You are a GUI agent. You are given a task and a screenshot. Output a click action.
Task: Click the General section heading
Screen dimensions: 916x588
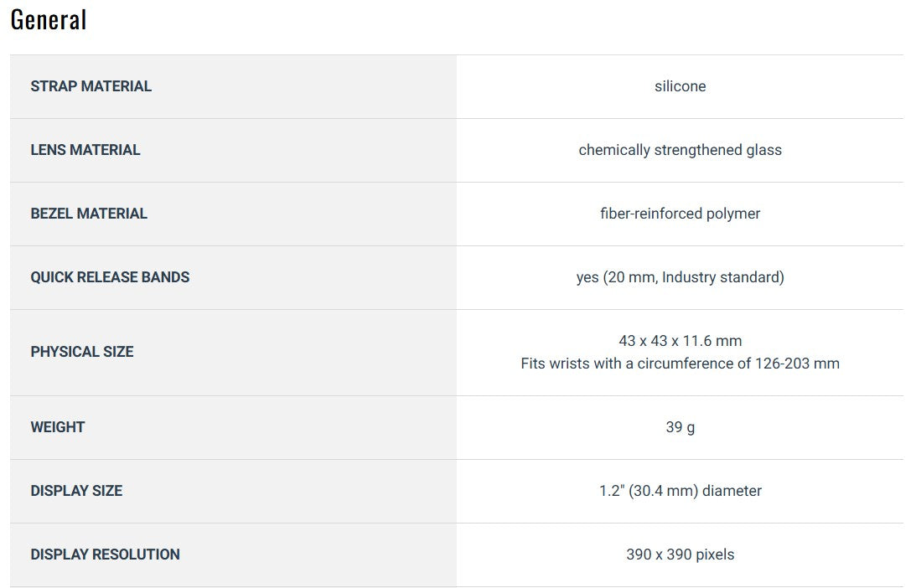[49, 20]
